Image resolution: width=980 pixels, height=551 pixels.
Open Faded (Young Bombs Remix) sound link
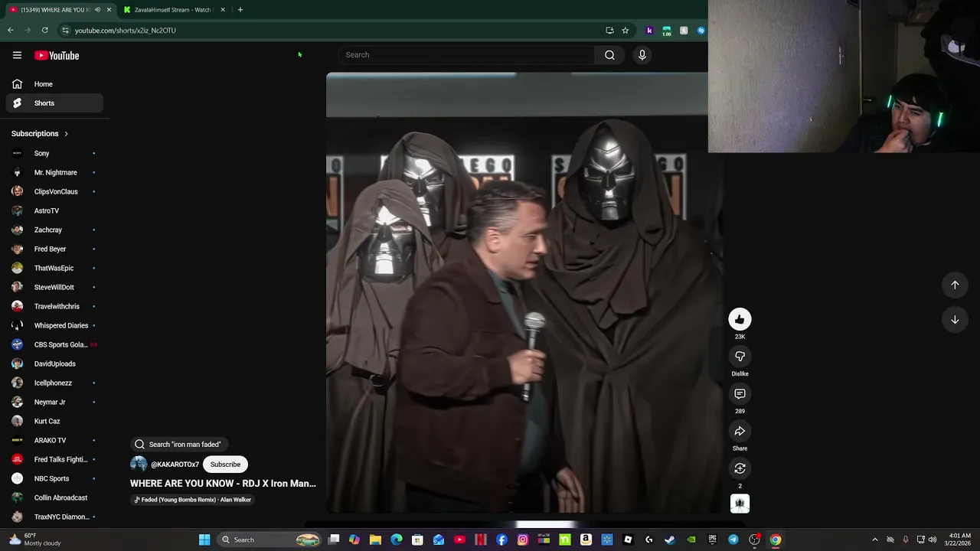click(x=193, y=500)
